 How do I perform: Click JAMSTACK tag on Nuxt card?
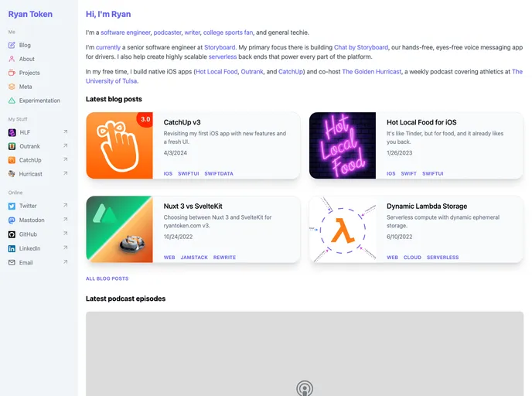(x=194, y=258)
